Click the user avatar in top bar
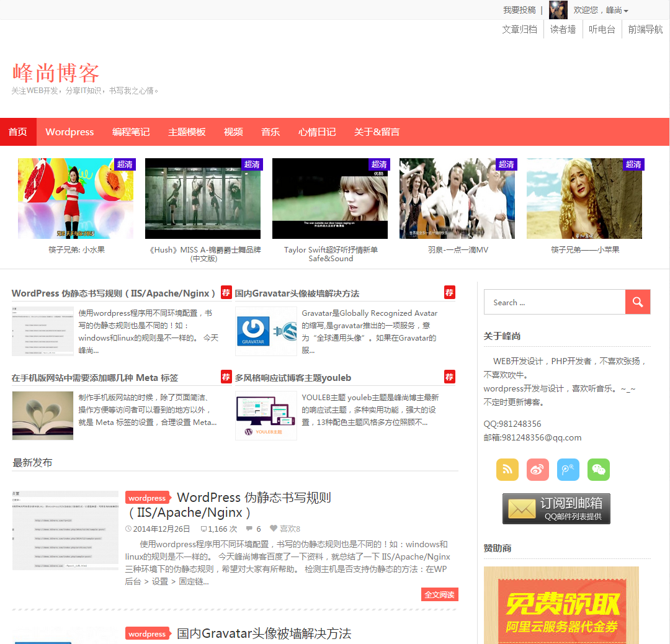 pyautogui.click(x=558, y=10)
